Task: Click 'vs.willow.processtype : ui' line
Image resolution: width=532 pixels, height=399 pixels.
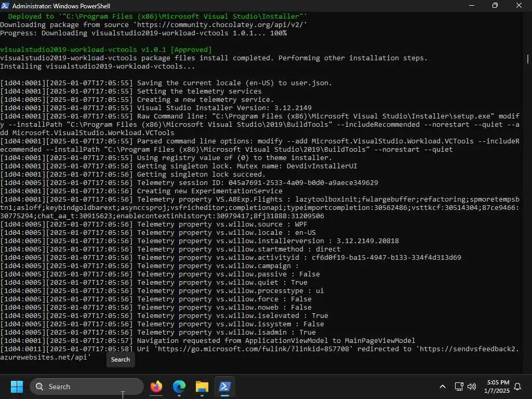Action: (x=162, y=291)
